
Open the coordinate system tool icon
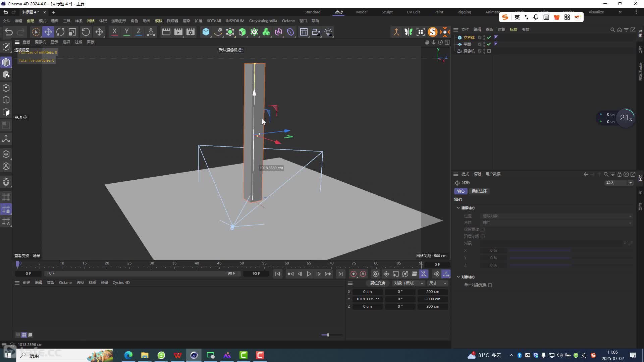point(151,32)
